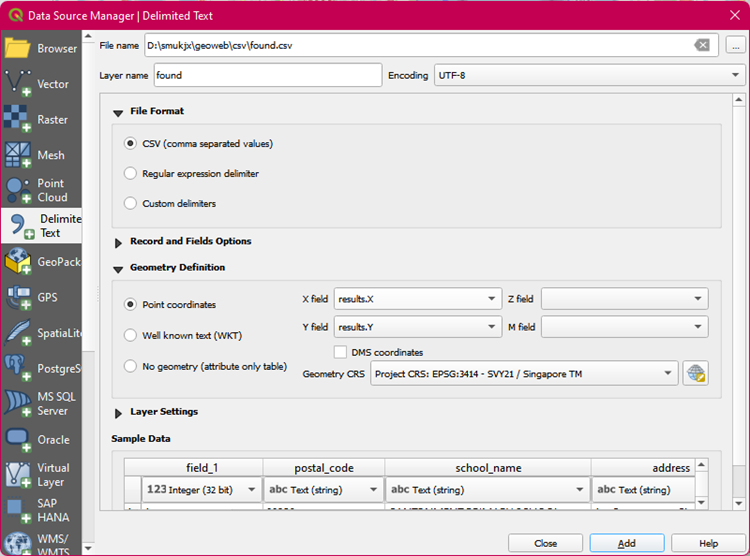Select the Raster source icon
Viewport: 750px width, 556px height.
click(x=18, y=119)
